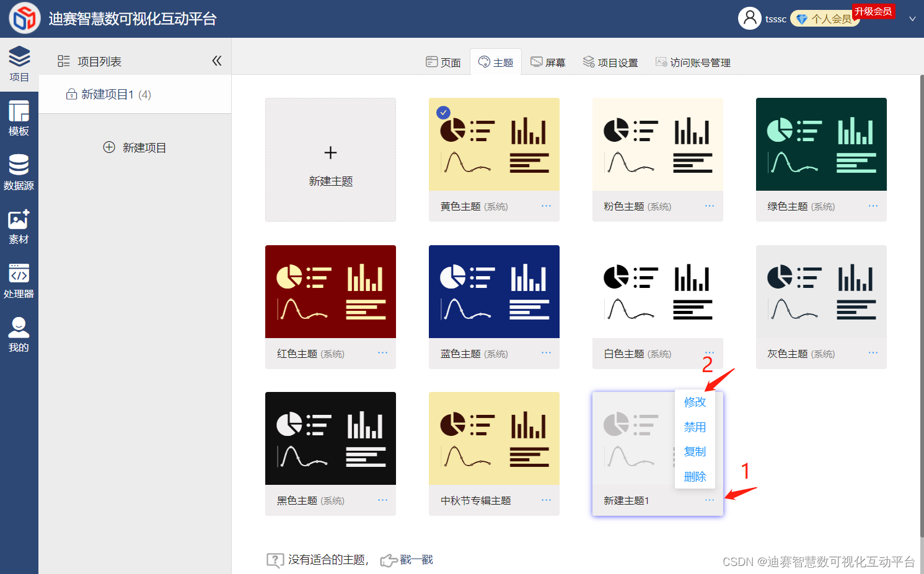Switch to the 主题 tab
Image resolution: width=924 pixels, height=574 pixels.
(x=496, y=63)
